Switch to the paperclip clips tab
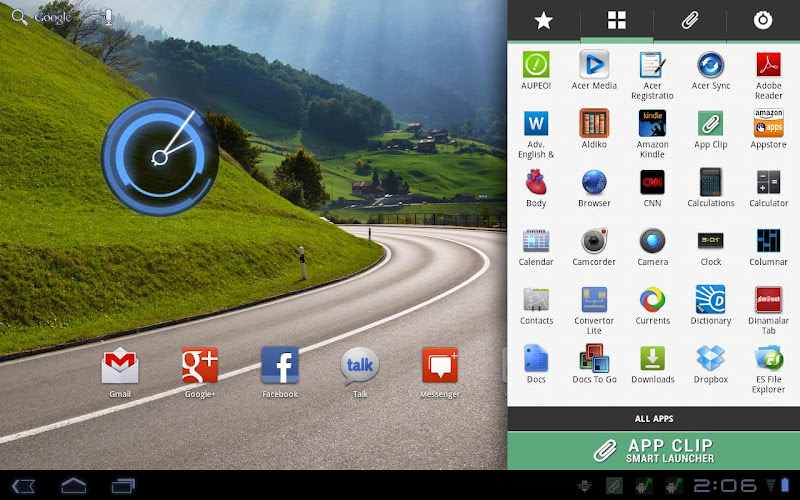Image resolution: width=800 pixels, height=500 pixels. 690,20
